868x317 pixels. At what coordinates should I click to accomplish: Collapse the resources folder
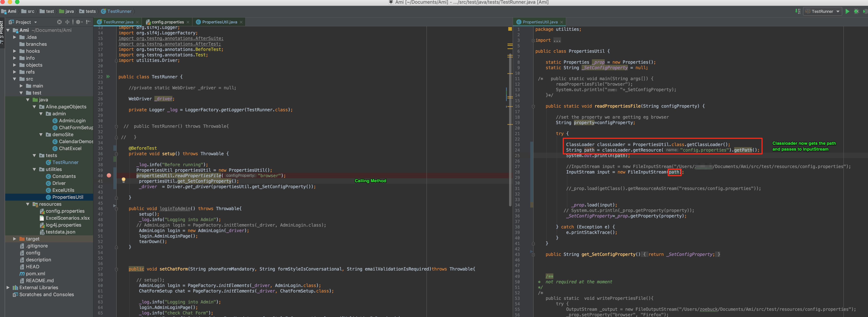tap(28, 204)
